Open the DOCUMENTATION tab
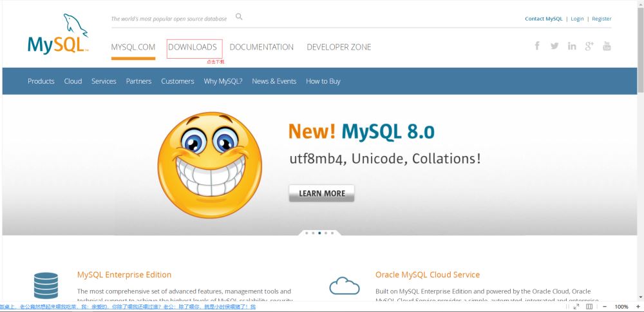 (x=261, y=47)
